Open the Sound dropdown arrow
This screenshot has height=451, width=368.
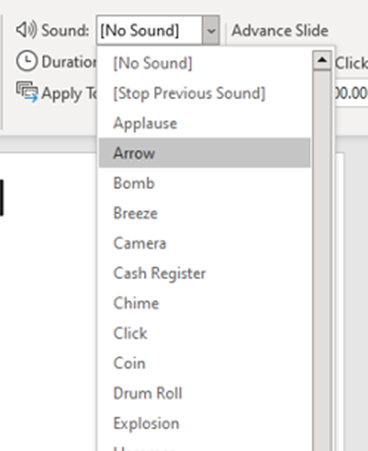coord(211,30)
